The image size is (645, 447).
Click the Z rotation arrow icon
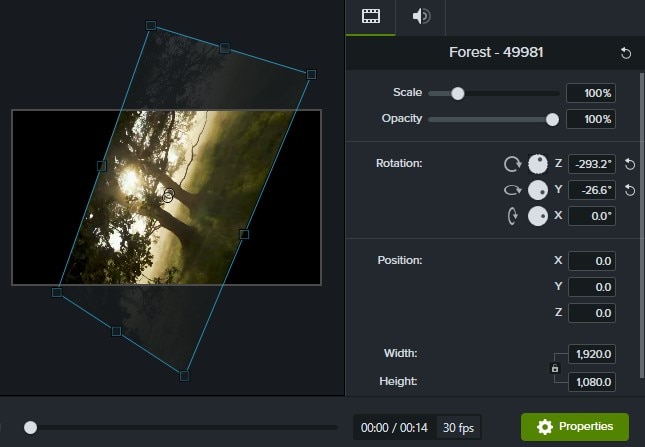(x=512, y=164)
